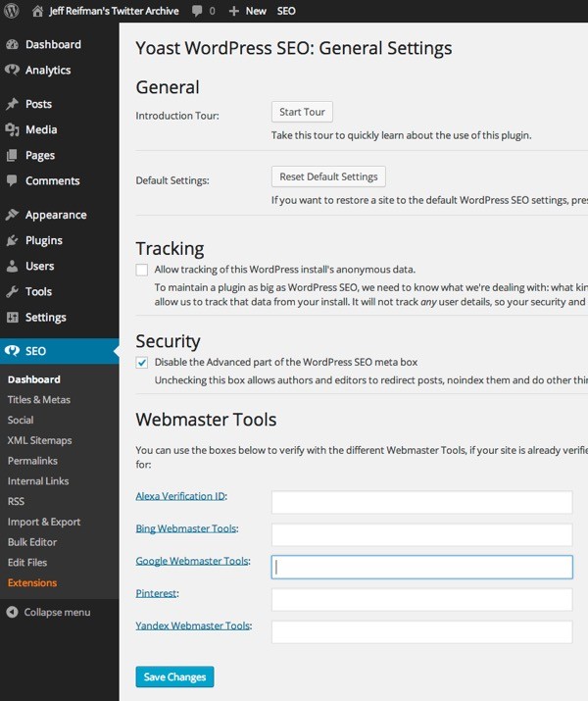Click the Users person icon
The image size is (588, 701).
click(12, 266)
